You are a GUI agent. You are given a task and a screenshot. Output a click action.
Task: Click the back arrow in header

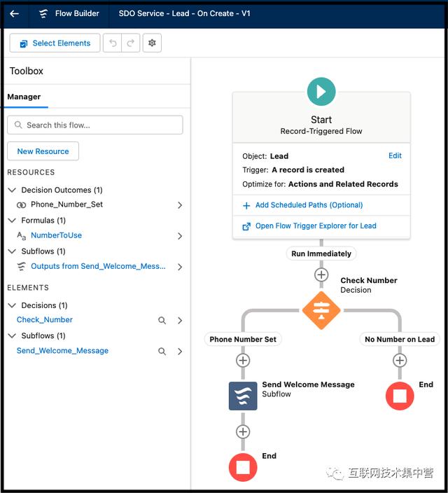pyautogui.click(x=15, y=13)
